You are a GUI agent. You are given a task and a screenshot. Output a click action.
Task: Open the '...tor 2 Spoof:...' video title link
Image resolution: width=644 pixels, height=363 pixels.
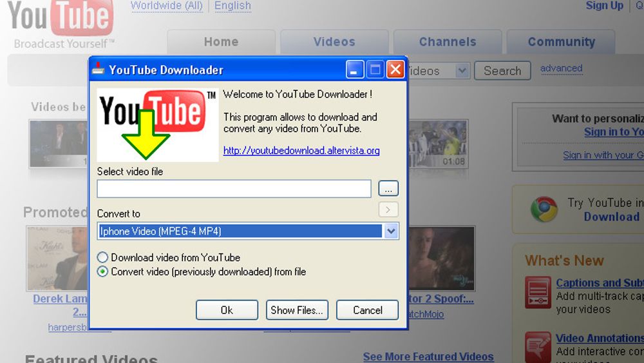pyautogui.click(x=440, y=299)
